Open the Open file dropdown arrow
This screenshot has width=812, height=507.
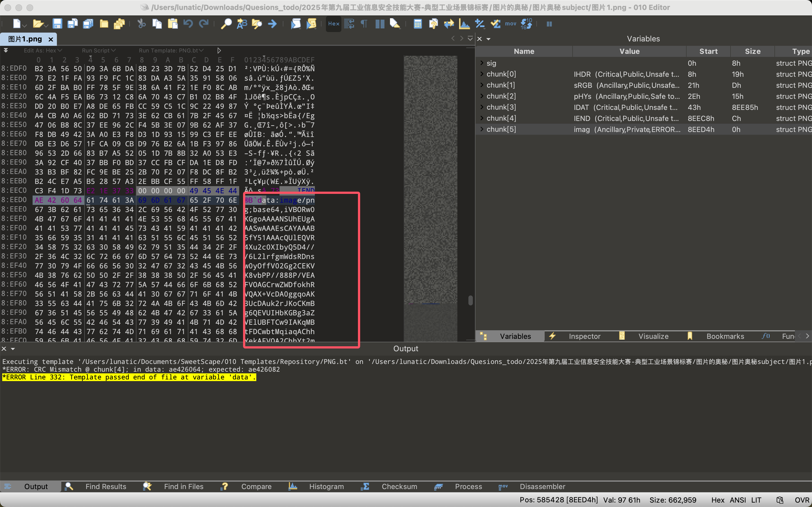(x=46, y=25)
